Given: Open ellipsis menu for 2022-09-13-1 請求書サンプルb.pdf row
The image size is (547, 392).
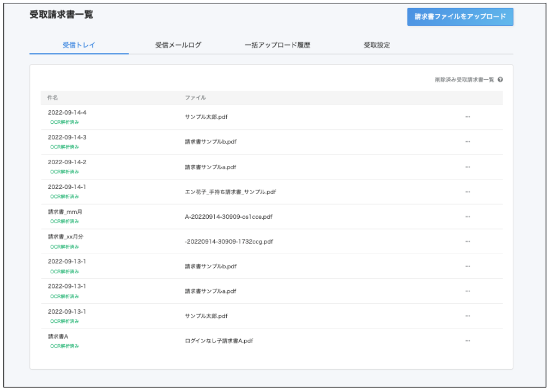Looking at the screenshot, I should pyautogui.click(x=468, y=266).
